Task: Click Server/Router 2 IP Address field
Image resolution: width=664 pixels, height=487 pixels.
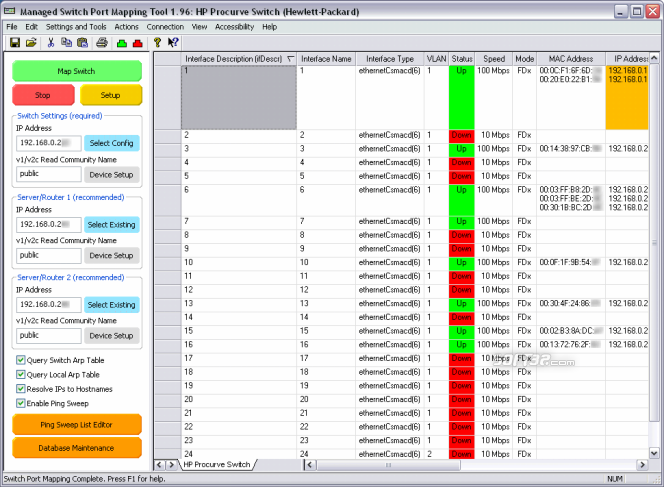Action: [49, 305]
